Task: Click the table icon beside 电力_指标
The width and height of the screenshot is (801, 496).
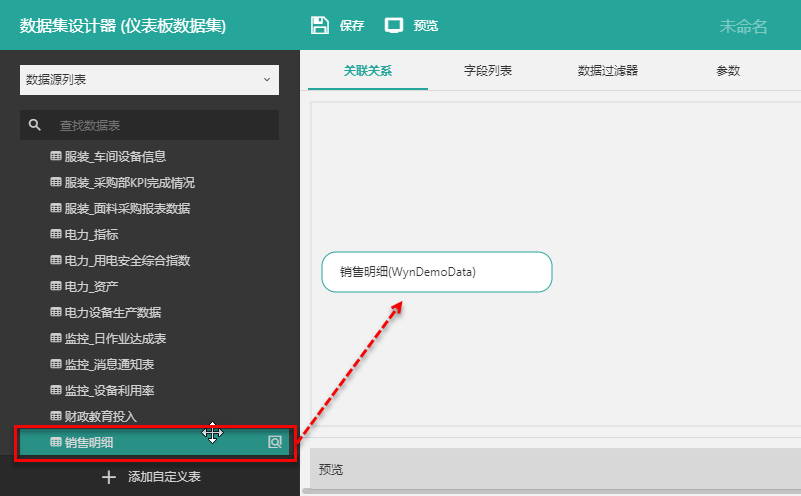Action: tap(56, 234)
